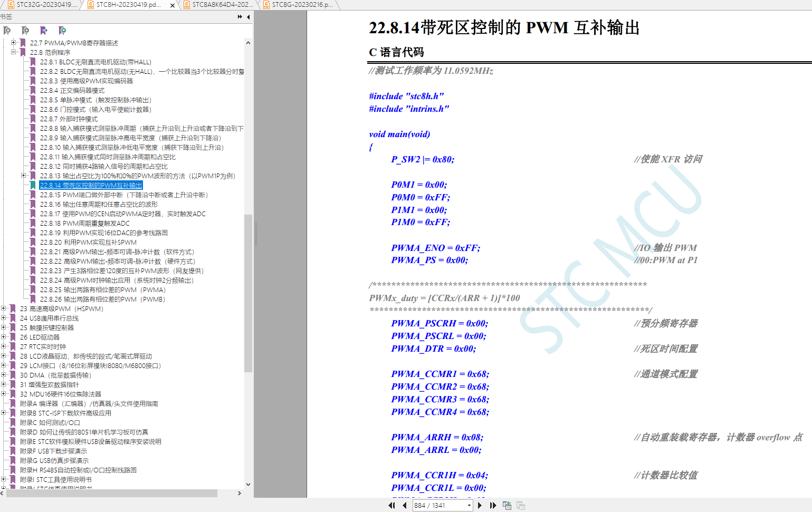Open bookmark 22.8.20 利用PWM实现互补SPWM
The image size is (812, 512).
[88, 242]
